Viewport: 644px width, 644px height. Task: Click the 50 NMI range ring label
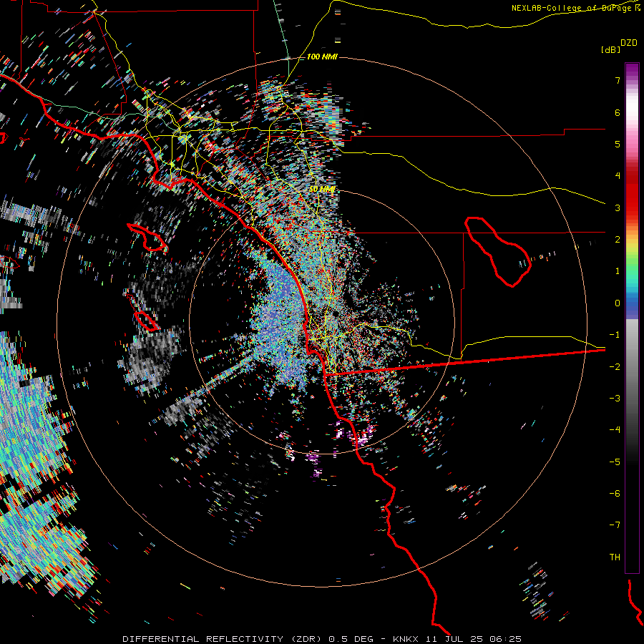pyautogui.click(x=322, y=189)
